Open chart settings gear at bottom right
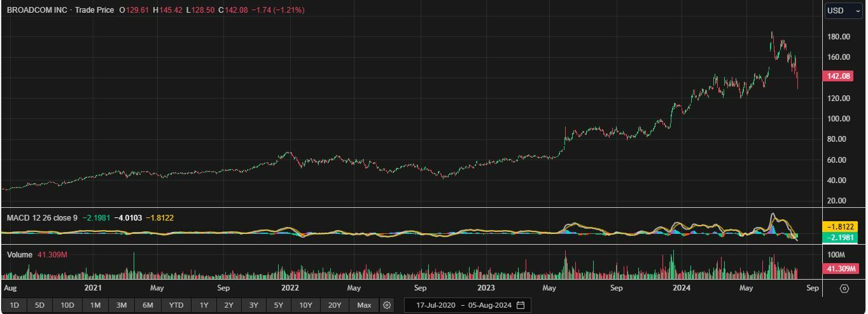The image size is (868, 314). tap(844, 289)
